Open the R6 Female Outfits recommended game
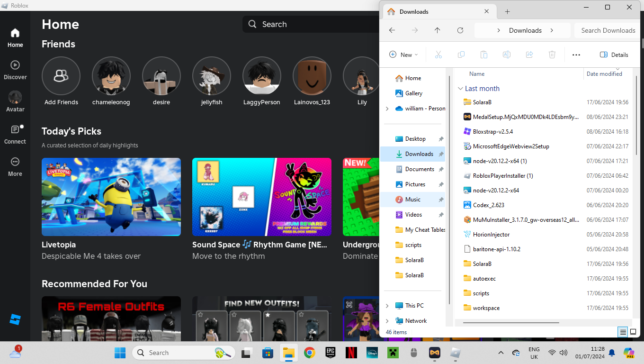 click(111, 318)
